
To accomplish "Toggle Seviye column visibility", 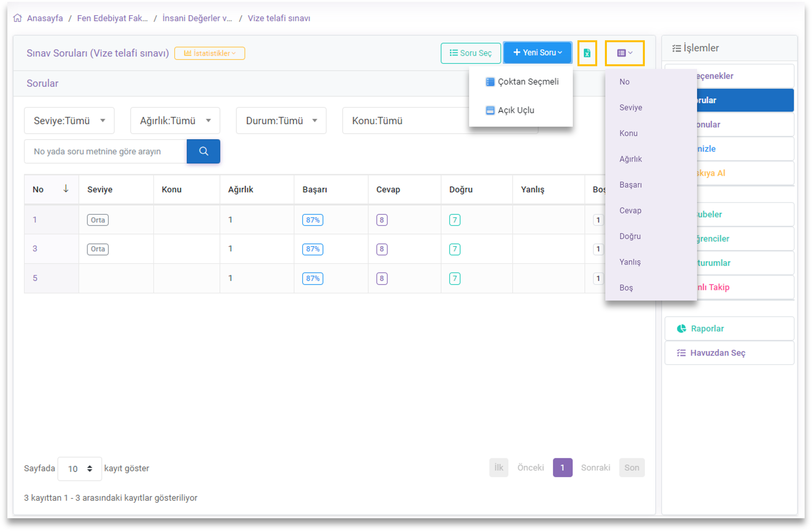I will click(x=630, y=108).
